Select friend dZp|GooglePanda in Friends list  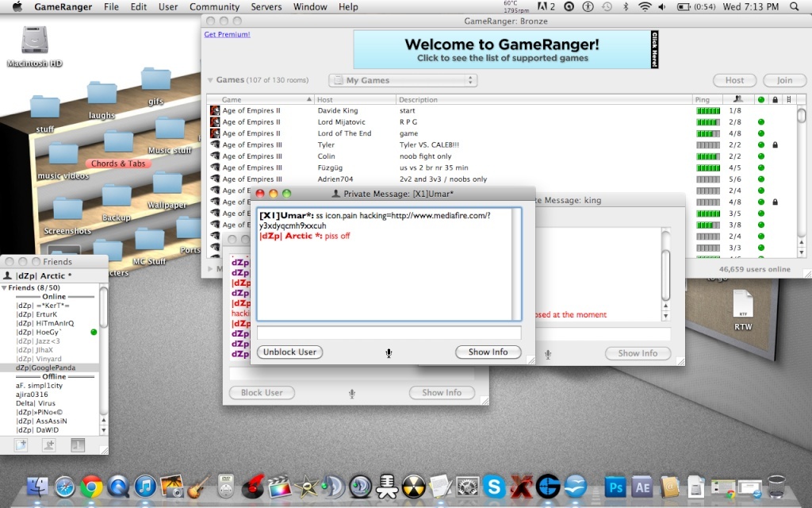point(49,368)
